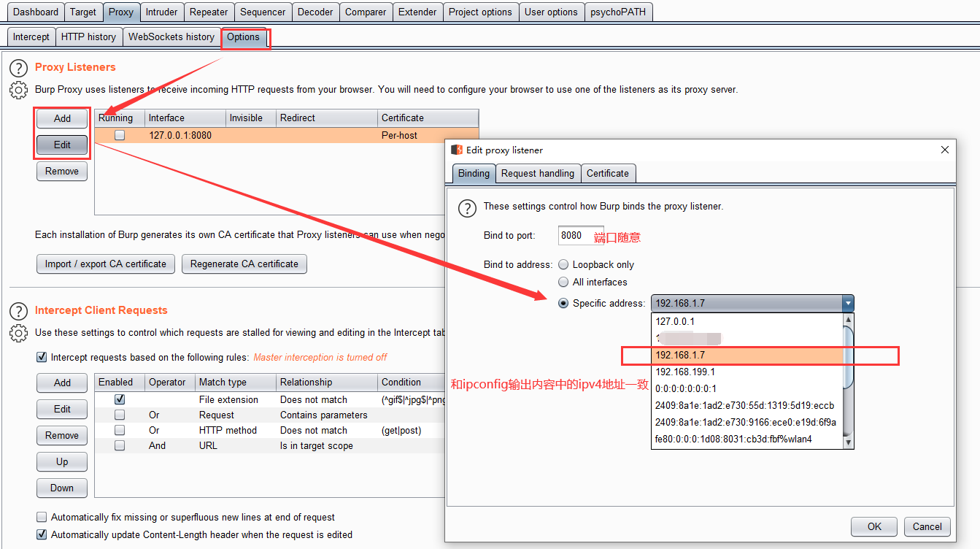The height and width of the screenshot is (549, 980).
Task: Enable the Request Contains parameters rule
Action: pyautogui.click(x=120, y=415)
